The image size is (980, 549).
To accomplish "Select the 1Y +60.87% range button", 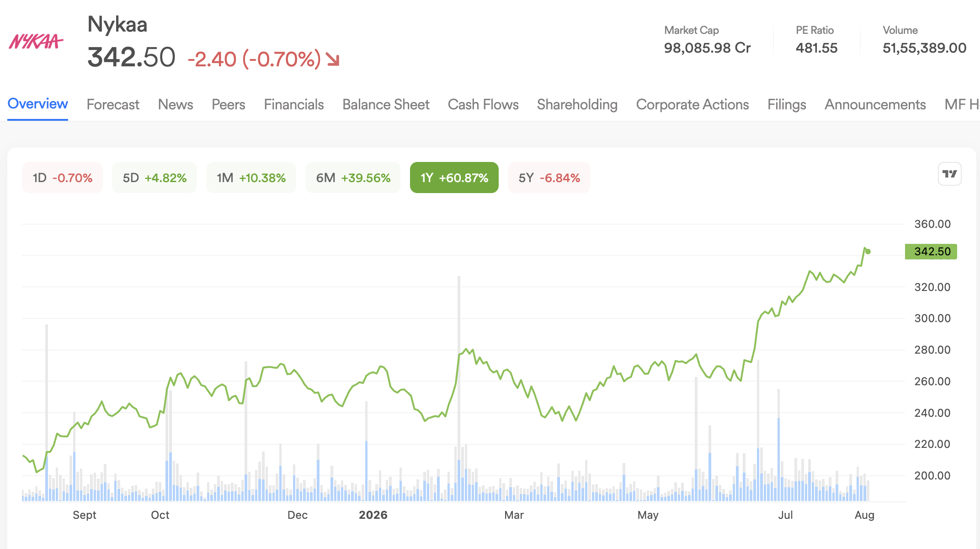I will tap(454, 178).
